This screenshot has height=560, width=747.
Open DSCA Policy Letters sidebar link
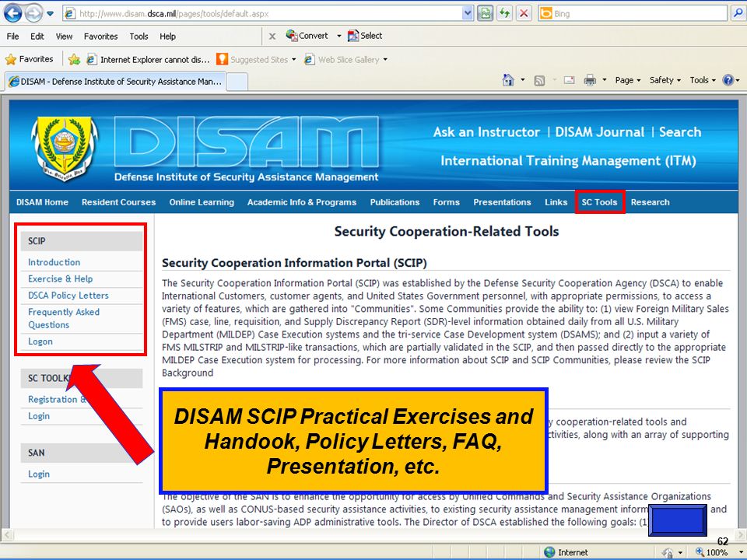[x=68, y=296]
